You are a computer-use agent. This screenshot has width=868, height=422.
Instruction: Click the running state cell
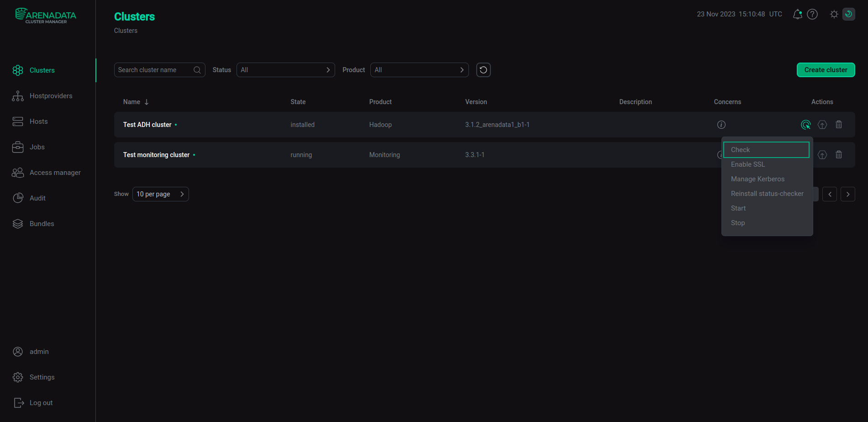tap(301, 155)
